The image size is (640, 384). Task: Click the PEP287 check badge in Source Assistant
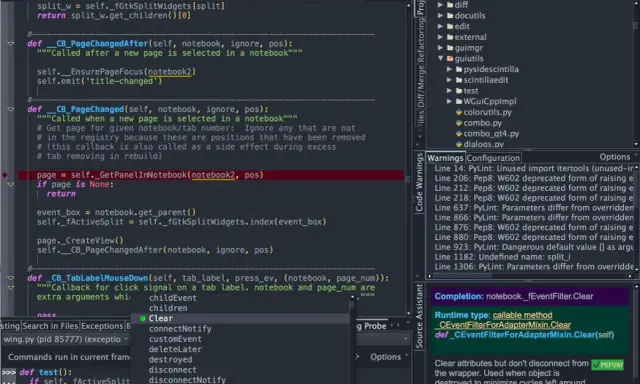click(607, 364)
